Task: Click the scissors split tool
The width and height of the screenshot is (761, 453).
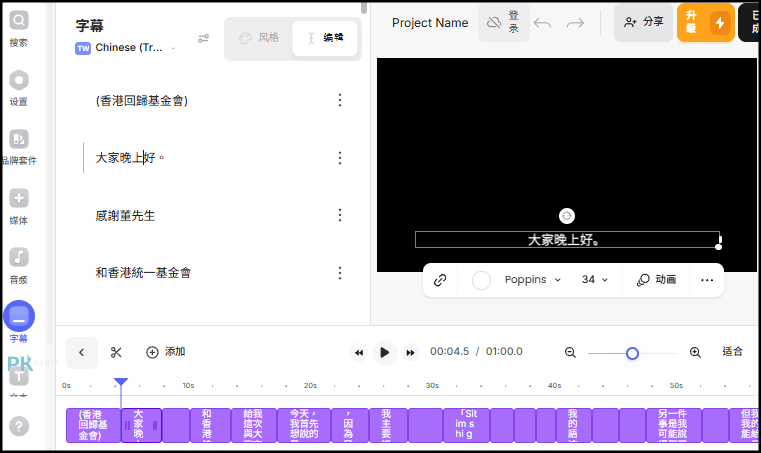Action: click(x=116, y=352)
